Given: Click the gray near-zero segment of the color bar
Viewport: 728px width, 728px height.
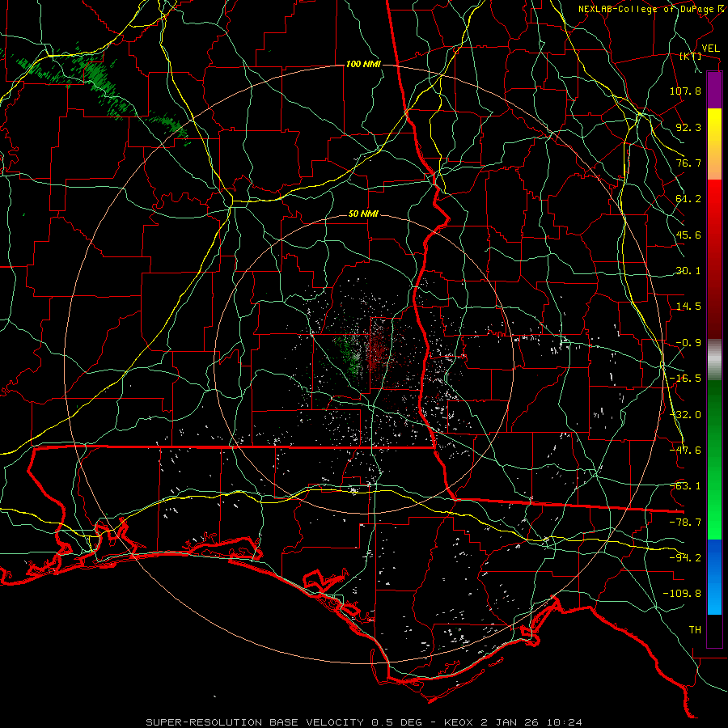Looking at the screenshot, I should click(x=714, y=360).
